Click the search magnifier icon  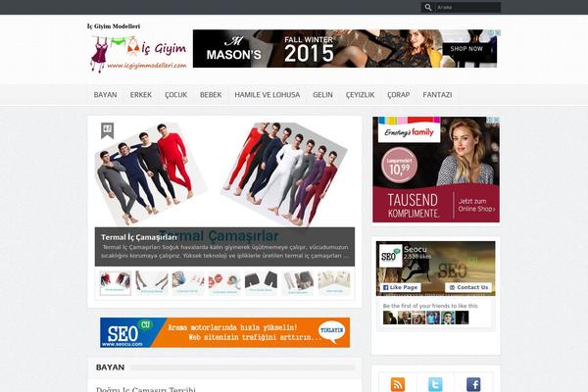click(428, 7)
